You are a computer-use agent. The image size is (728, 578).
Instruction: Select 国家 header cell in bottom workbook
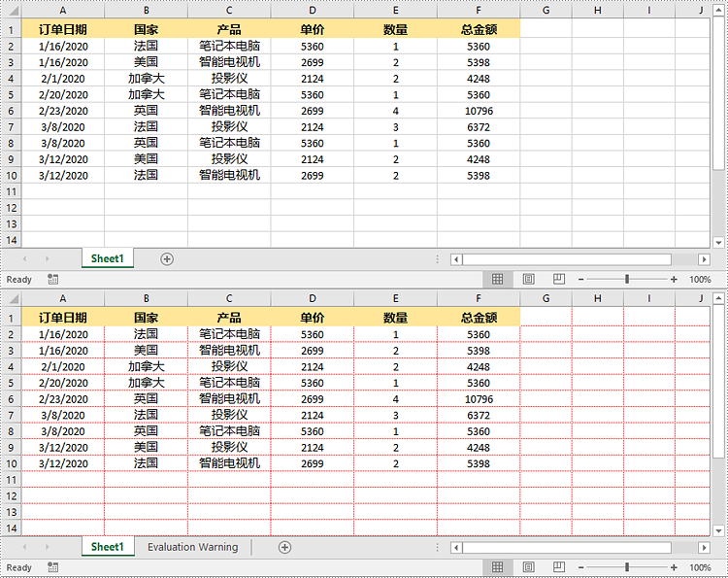pyautogui.click(x=147, y=318)
